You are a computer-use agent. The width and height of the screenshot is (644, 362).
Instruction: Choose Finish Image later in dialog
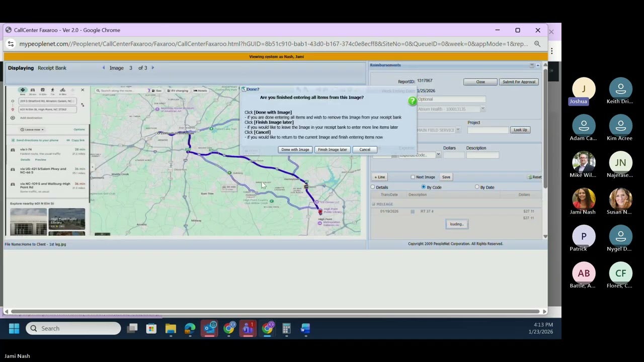pyautogui.click(x=332, y=149)
